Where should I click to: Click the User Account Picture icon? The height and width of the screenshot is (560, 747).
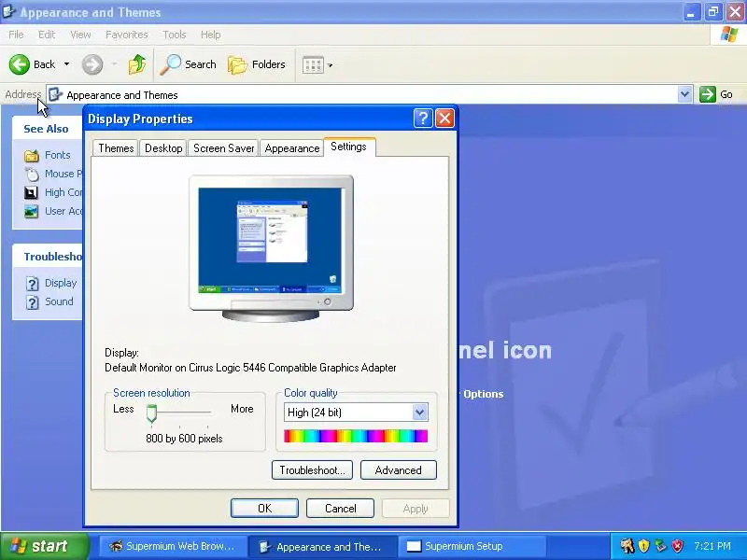(32, 212)
